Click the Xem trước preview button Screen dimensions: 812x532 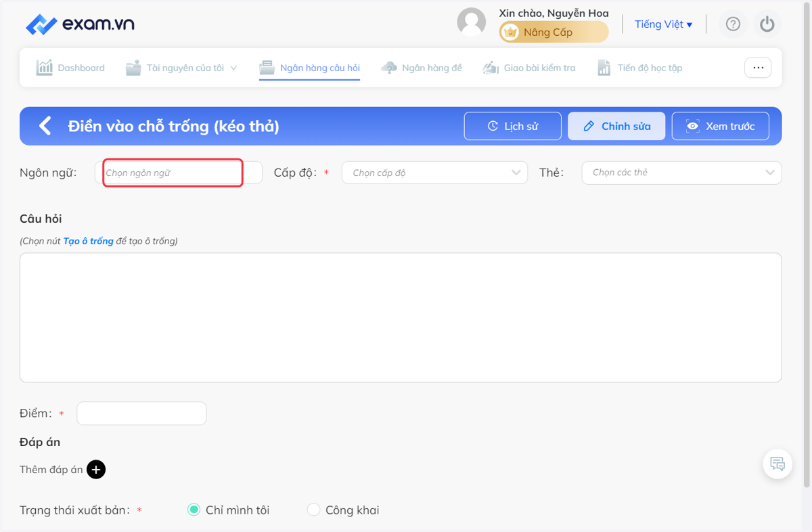721,126
